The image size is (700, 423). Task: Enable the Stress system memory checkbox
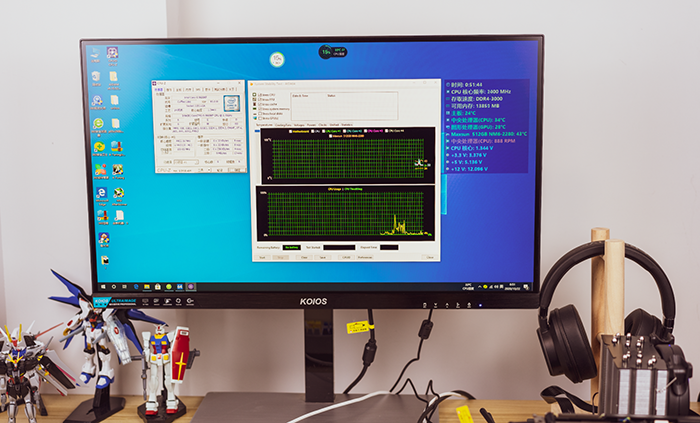(260, 108)
